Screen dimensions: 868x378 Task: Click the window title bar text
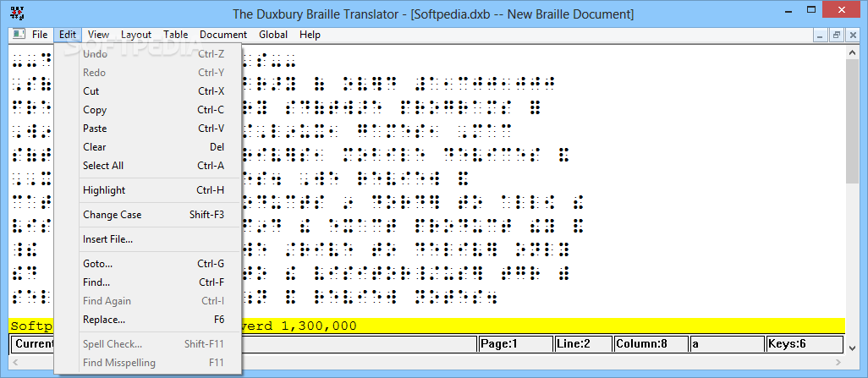point(433,14)
